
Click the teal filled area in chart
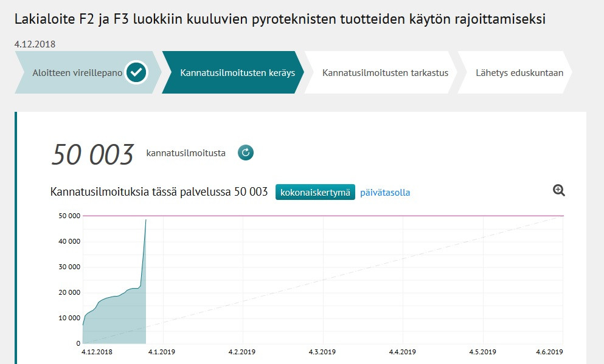point(116,322)
